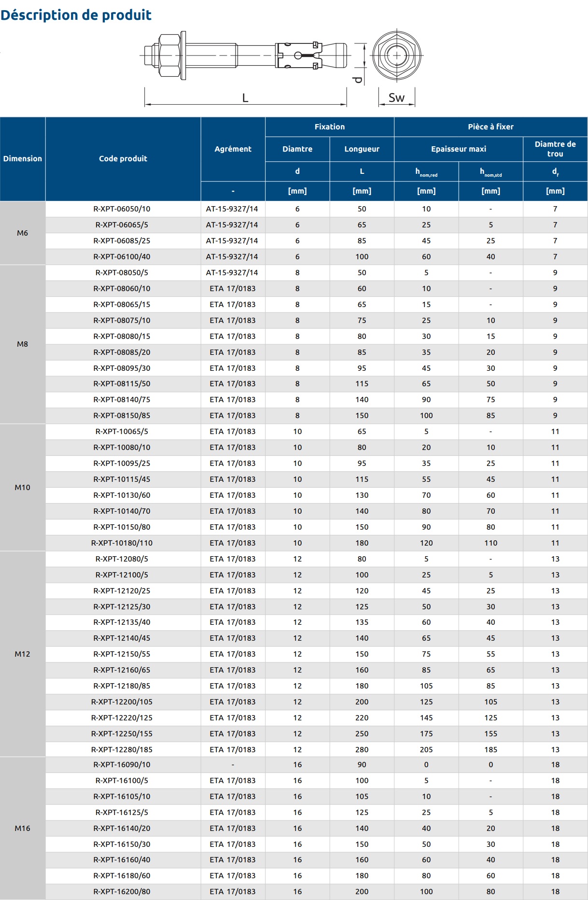Click the 'Sw' label under the nut diagram
The image size is (588, 900).
click(x=396, y=98)
